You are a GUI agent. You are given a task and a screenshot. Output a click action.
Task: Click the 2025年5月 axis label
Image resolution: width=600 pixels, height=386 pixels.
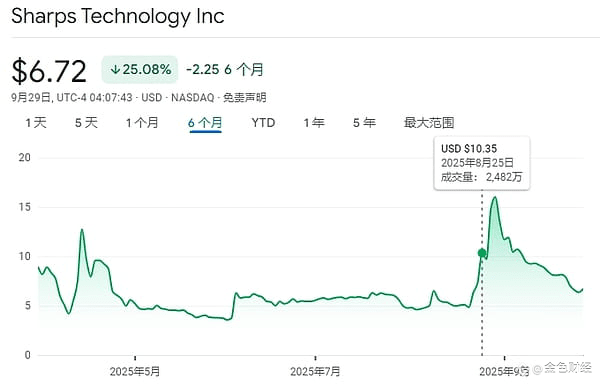pos(135,371)
